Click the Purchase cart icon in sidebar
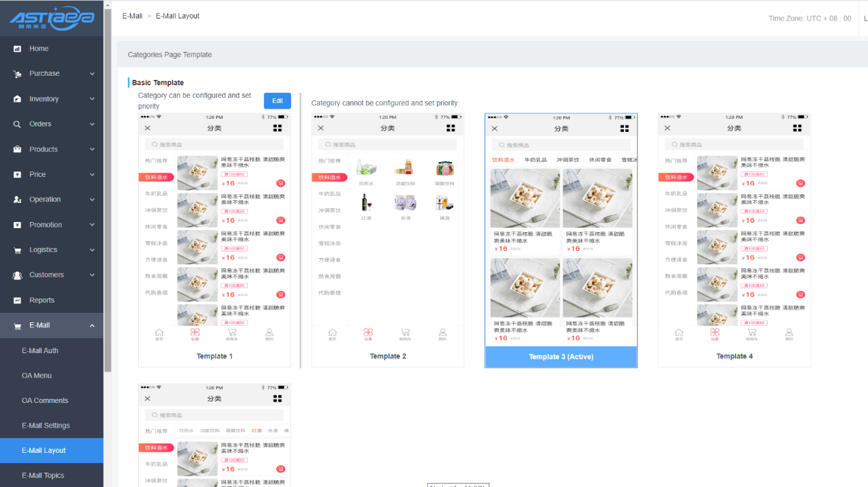This screenshot has width=868, height=487. point(17,74)
